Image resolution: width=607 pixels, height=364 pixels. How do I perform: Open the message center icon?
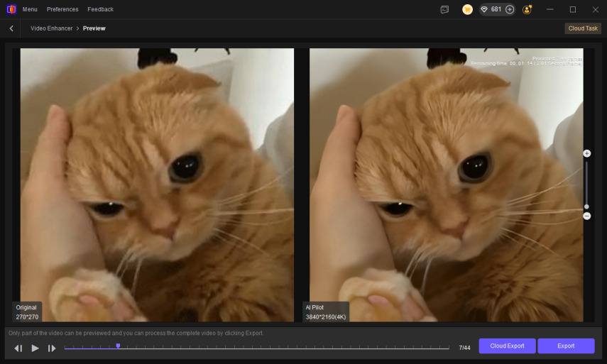coord(444,9)
